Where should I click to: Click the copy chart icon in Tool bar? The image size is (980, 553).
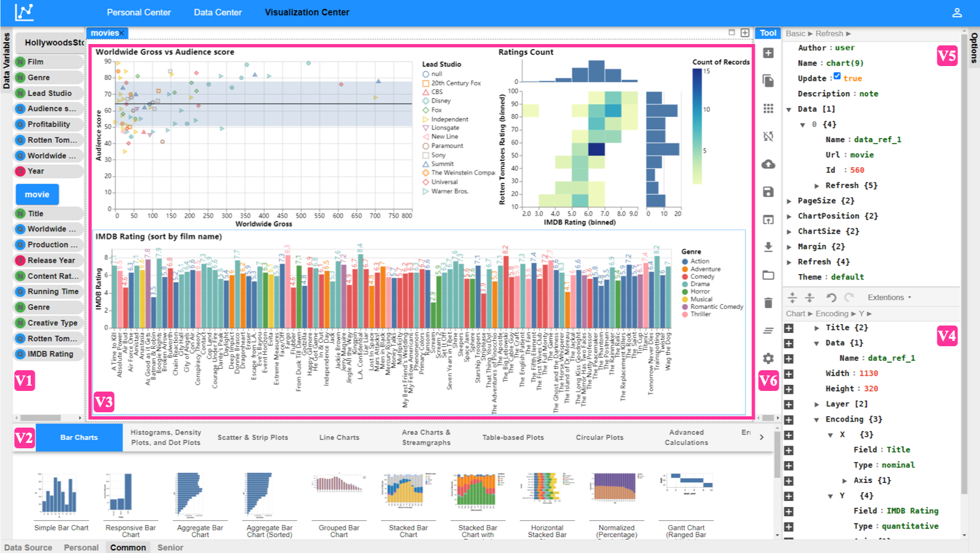[768, 81]
